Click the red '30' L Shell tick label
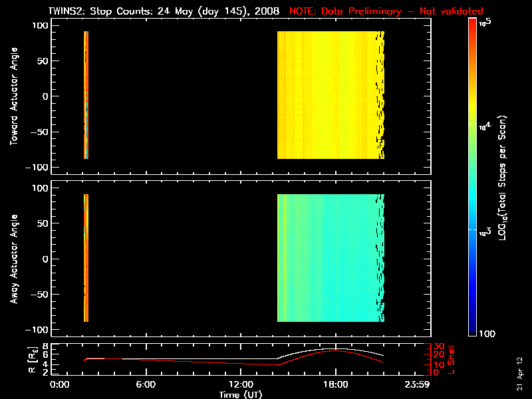The width and height of the screenshot is (532, 399). (x=440, y=346)
